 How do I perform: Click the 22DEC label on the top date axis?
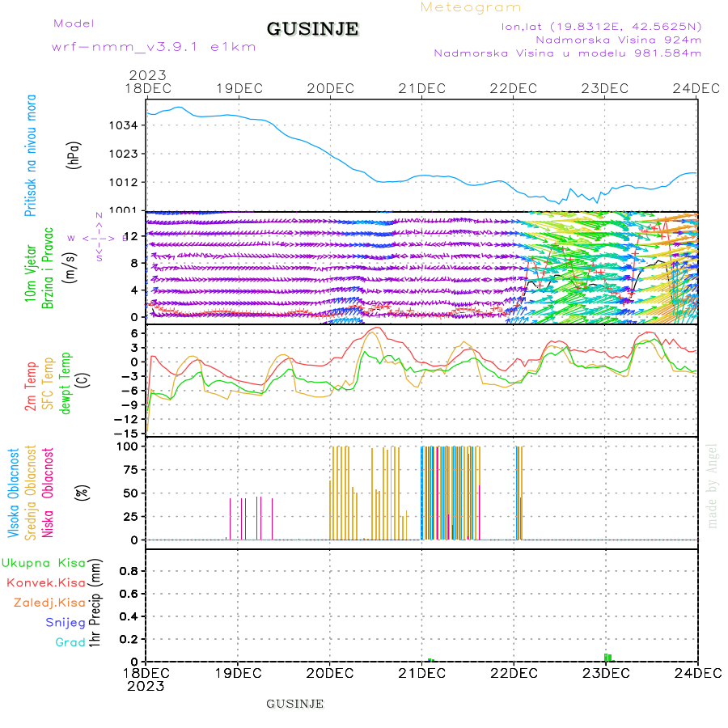tap(513, 89)
